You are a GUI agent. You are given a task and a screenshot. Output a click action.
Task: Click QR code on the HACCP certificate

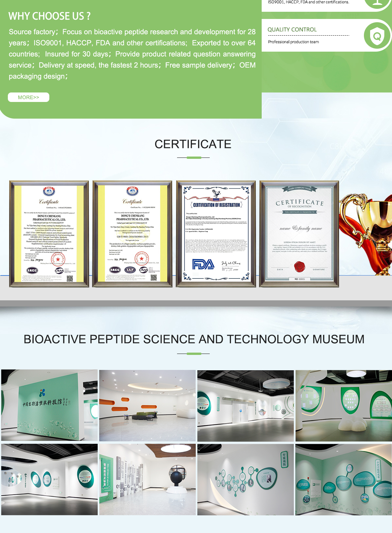(70, 278)
